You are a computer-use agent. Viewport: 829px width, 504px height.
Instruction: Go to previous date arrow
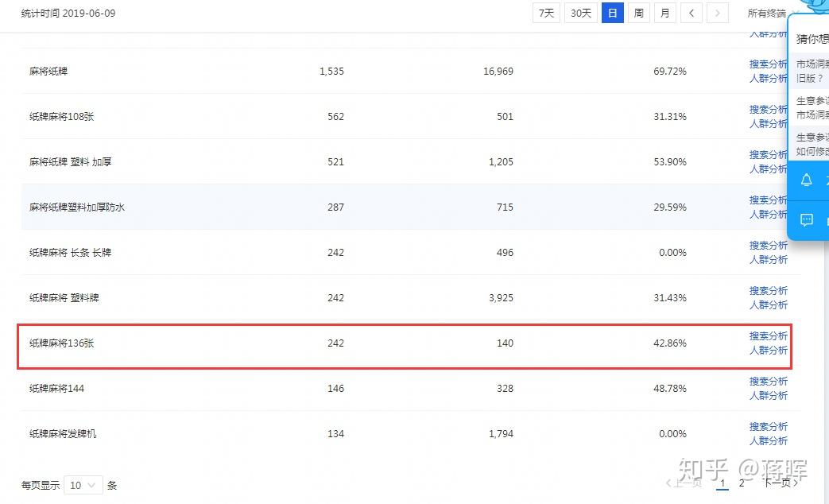click(691, 14)
